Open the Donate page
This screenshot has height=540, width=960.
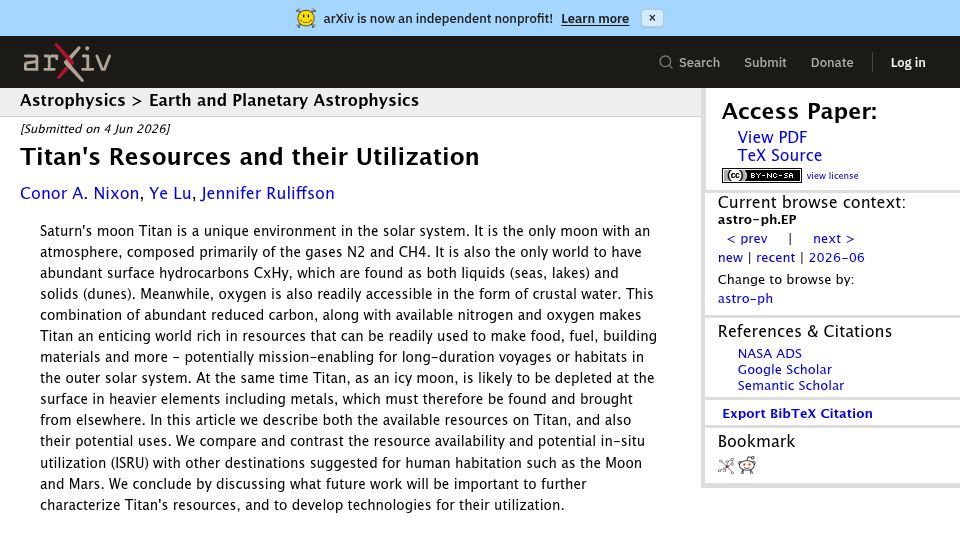(x=831, y=62)
